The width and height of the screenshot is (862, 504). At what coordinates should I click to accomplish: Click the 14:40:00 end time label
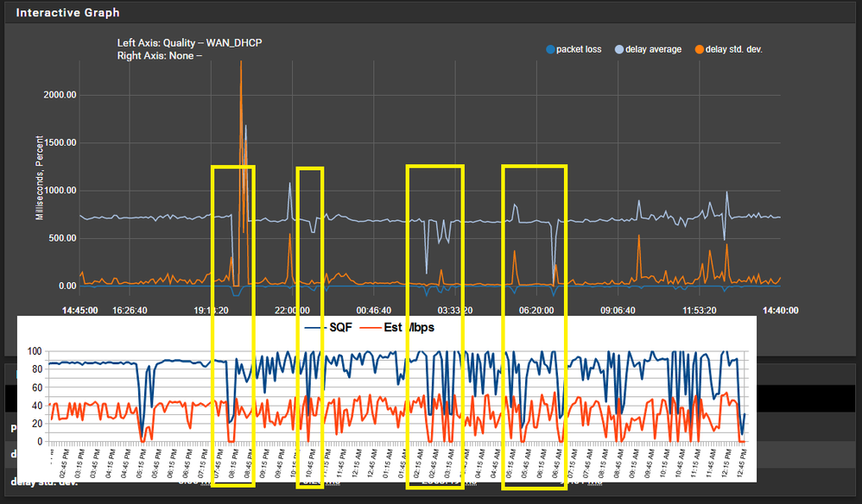[x=781, y=310]
